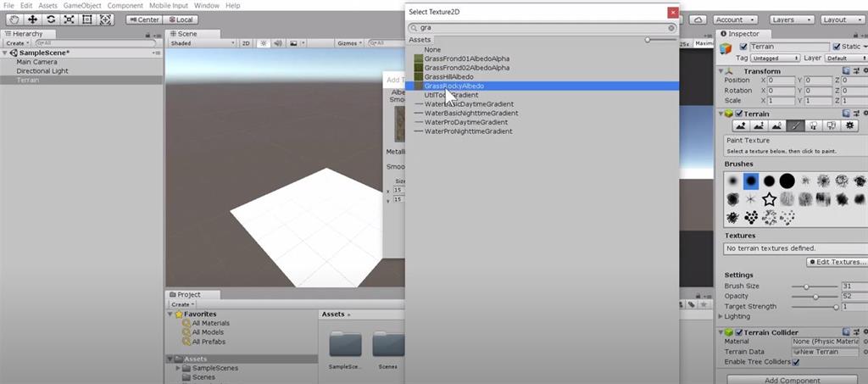
Task: Click the Edit Textures button
Action: (x=837, y=262)
